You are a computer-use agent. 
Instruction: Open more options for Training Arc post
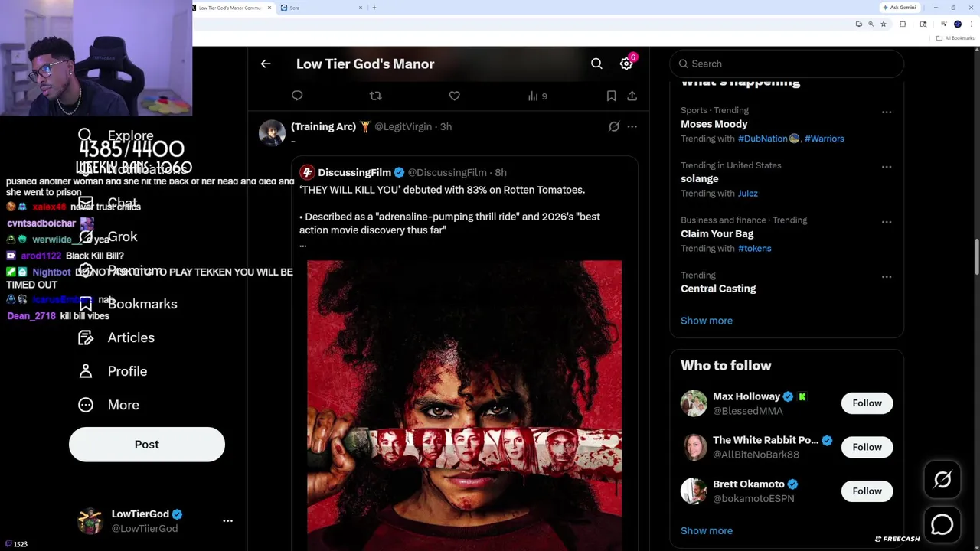pyautogui.click(x=632, y=126)
